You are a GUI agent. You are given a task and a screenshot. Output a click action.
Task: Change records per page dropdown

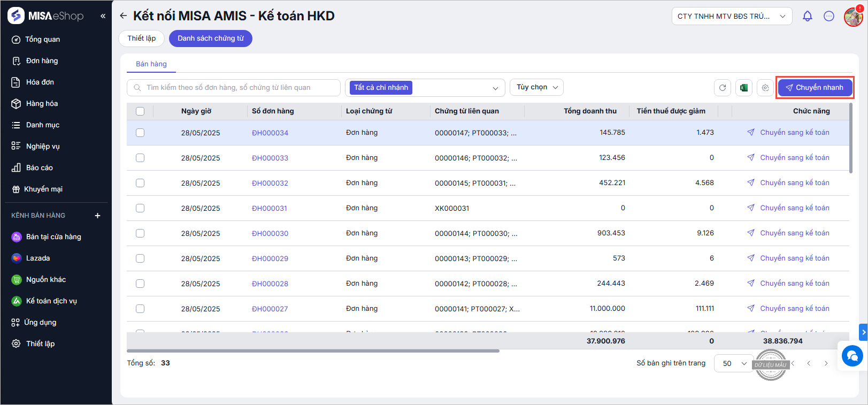point(734,363)
